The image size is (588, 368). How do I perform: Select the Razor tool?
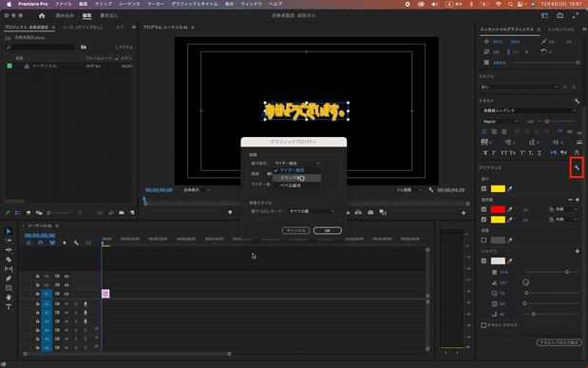click(9, 260)
